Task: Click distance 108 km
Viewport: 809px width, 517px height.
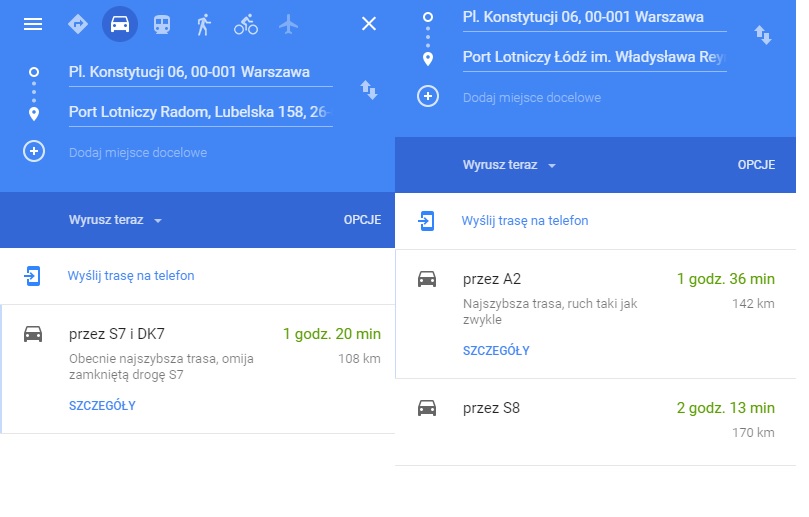Action: point(359,359)
